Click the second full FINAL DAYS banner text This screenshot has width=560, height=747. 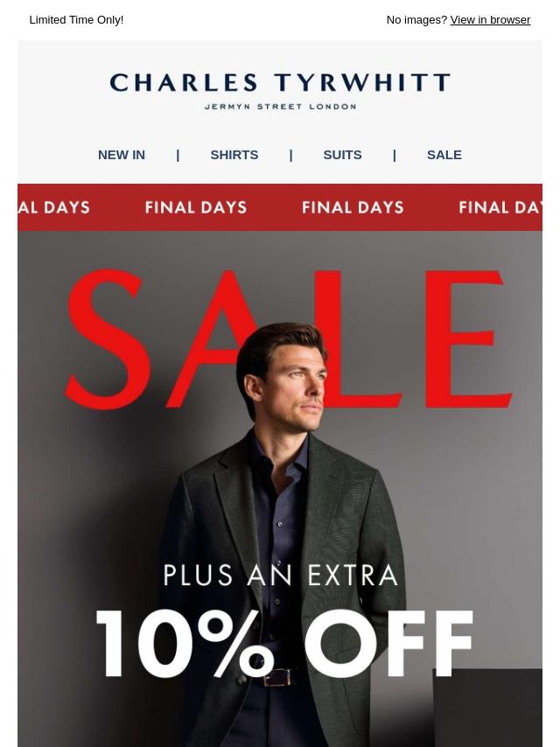pyautogui.click(x=353, y=207)
